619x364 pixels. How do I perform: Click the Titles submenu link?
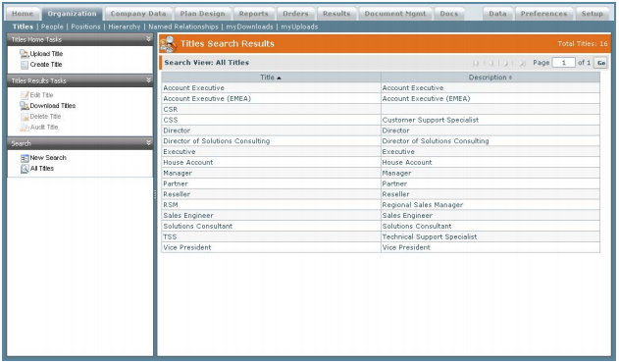23,26
